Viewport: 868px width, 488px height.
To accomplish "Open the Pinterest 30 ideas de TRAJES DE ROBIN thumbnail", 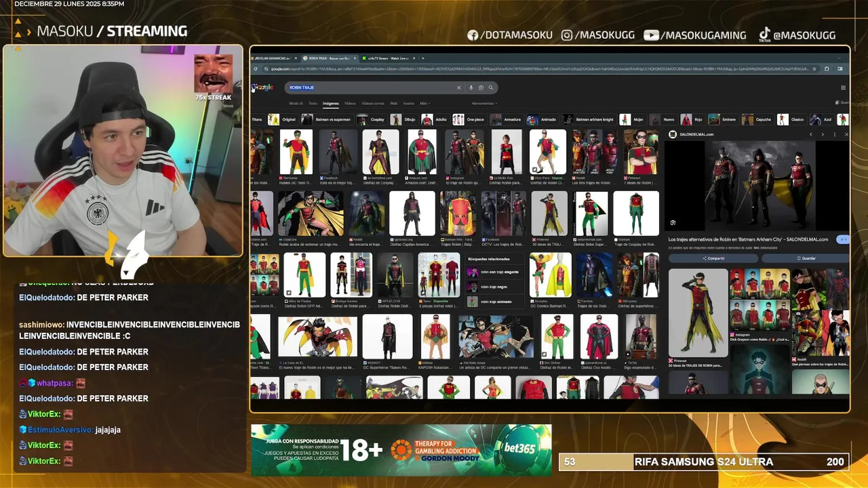I will [x=698, y=312].
